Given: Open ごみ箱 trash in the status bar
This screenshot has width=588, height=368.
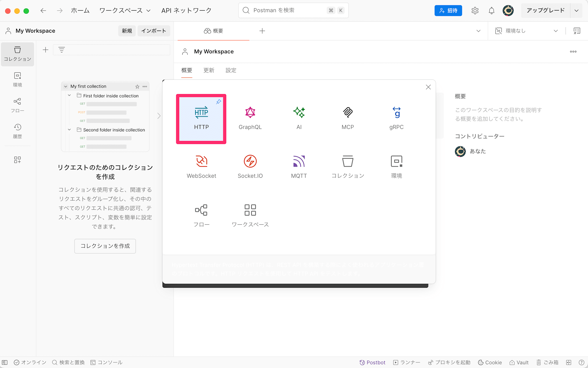Looking at the screenshot, I should [x=547, y=362].
